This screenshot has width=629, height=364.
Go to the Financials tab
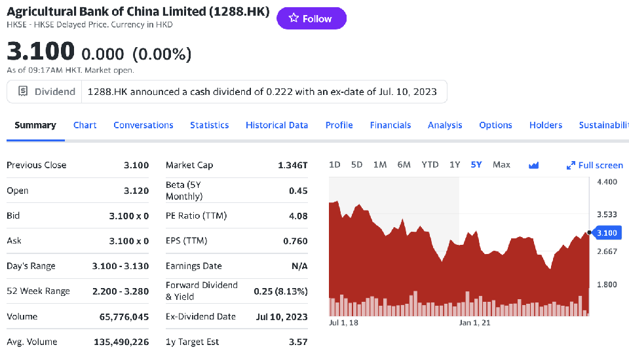click(391, 125)
